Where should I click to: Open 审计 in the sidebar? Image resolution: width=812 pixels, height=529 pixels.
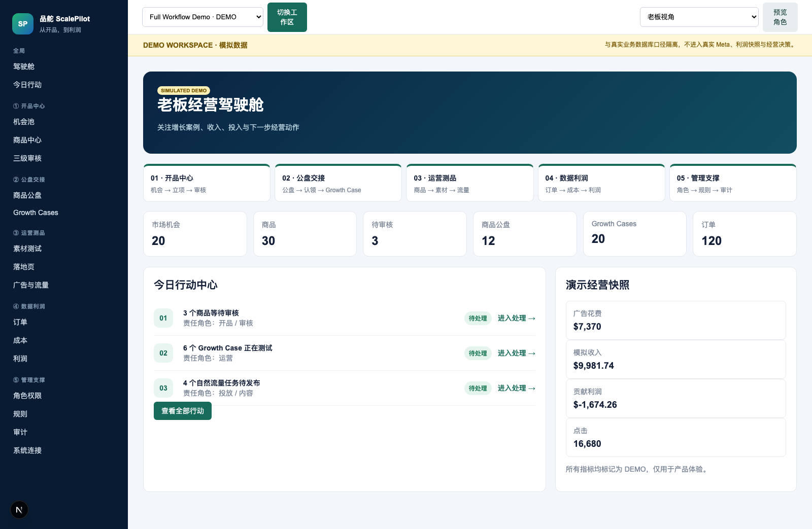tap(20, 432)
